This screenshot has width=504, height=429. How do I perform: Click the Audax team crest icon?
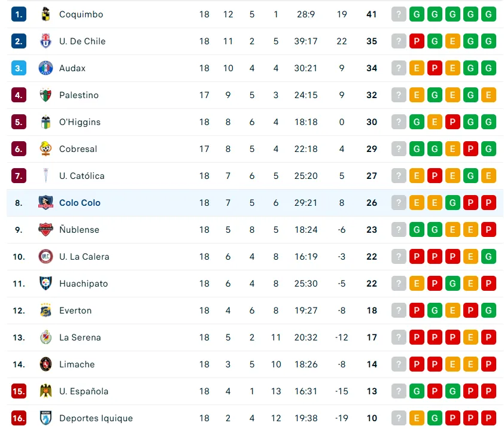[x=45, y=68]
